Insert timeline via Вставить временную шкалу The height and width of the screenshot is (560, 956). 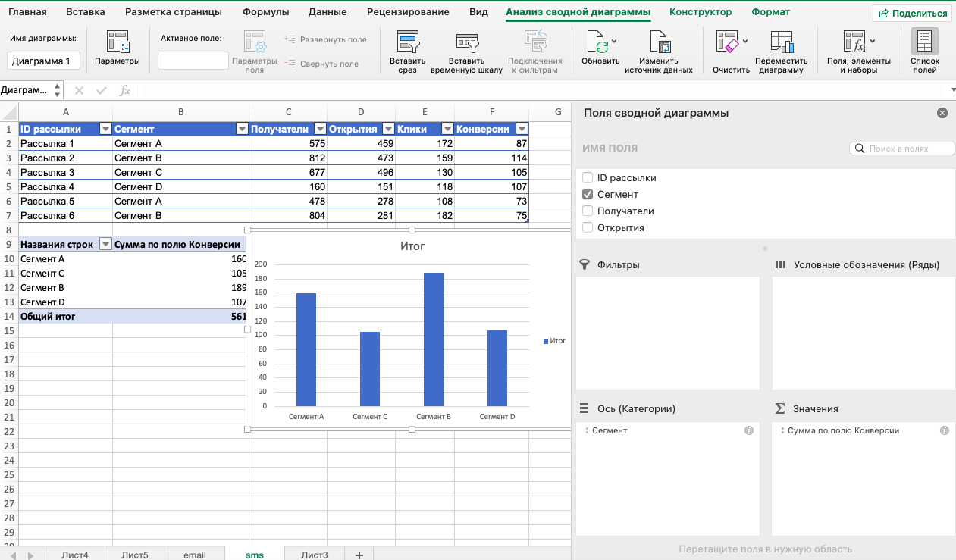point(466,52)
